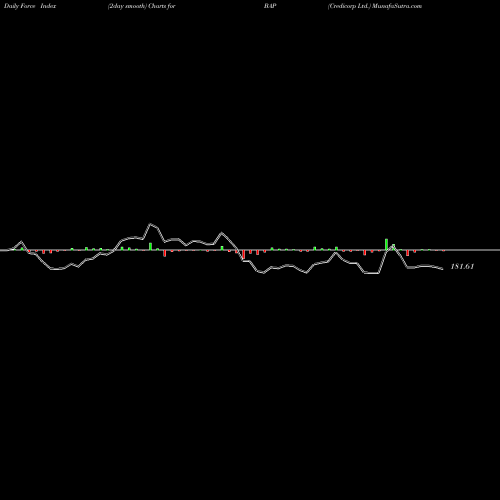Click the 181.61 value label
This screenshot has width=500, height=500.
462,266
